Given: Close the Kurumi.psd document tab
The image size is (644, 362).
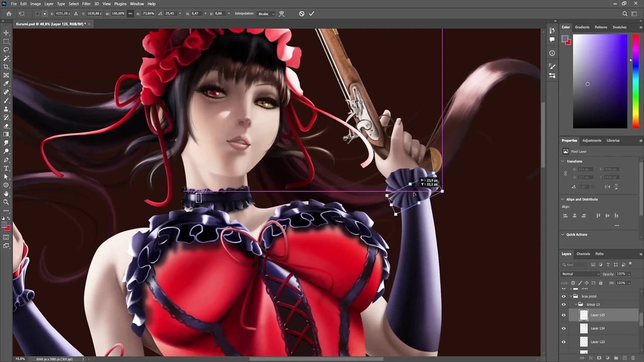Looking at the screenshot, I should tap(90, 24).
